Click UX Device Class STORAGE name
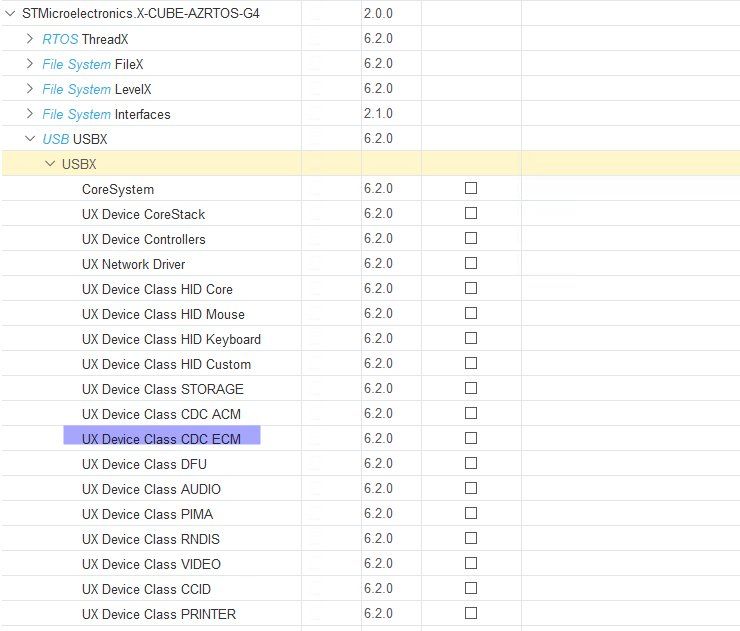740x631 pixels. [x=162, y=389]
